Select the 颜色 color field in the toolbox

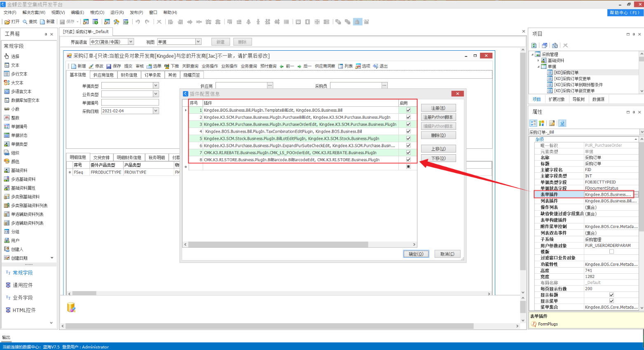click(12, 162)
